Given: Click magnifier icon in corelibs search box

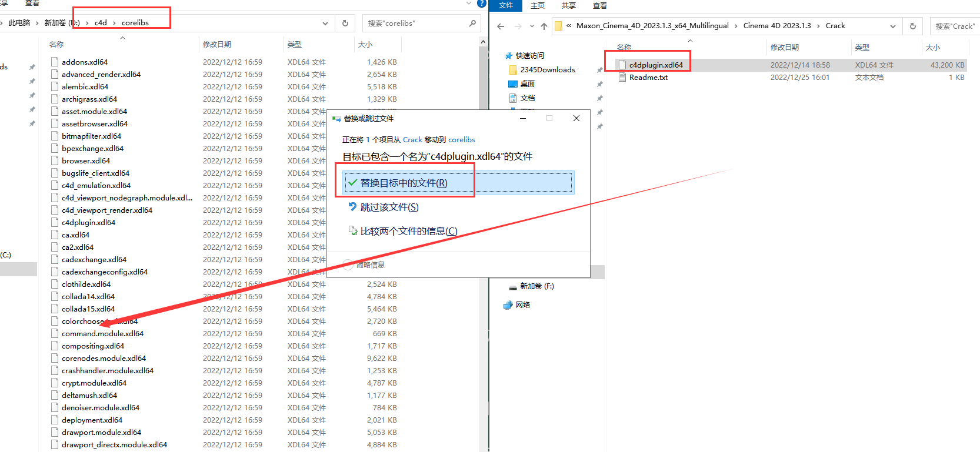Looking at the screenshot, I should click(x=472, y=23).
